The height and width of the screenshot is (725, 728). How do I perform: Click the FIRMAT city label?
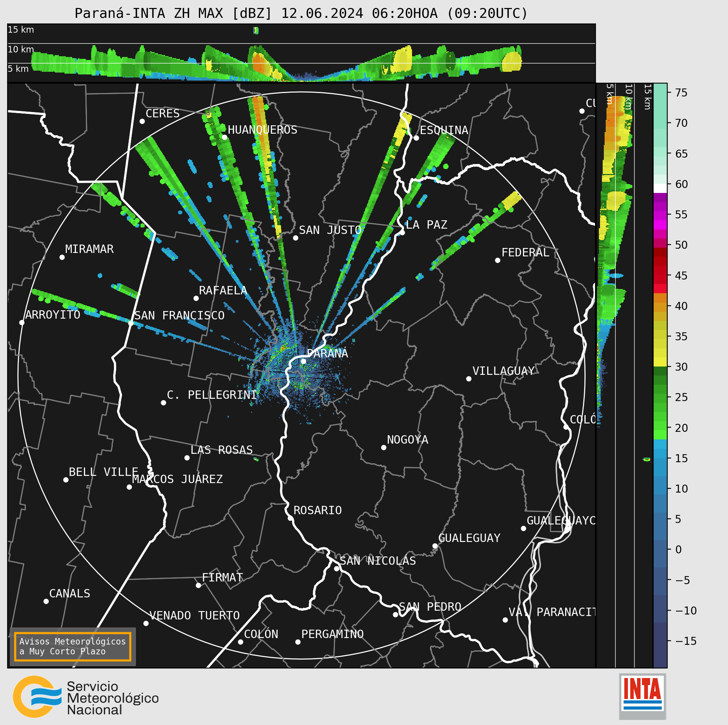coord(222,578)
